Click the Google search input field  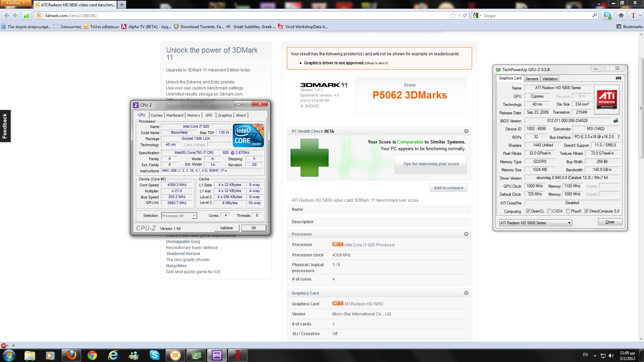537,15
